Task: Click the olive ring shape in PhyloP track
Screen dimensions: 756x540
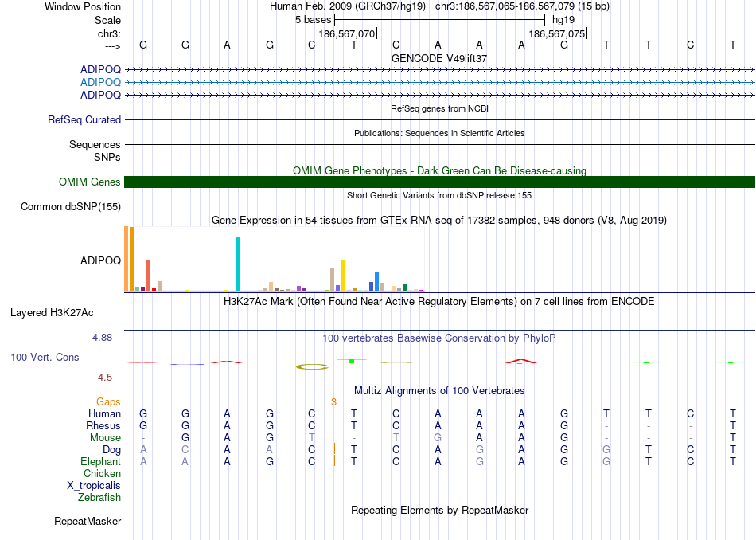Action: pos(312,367)
